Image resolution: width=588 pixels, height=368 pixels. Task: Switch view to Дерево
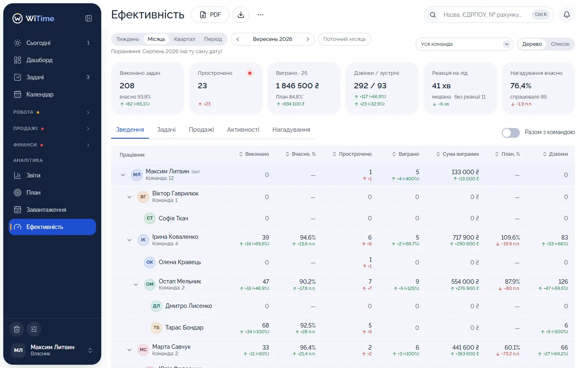tap(532, 44)
